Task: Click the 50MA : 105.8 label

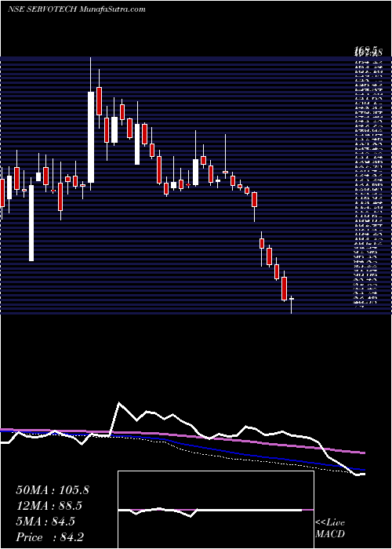Action: pos(53,490)
